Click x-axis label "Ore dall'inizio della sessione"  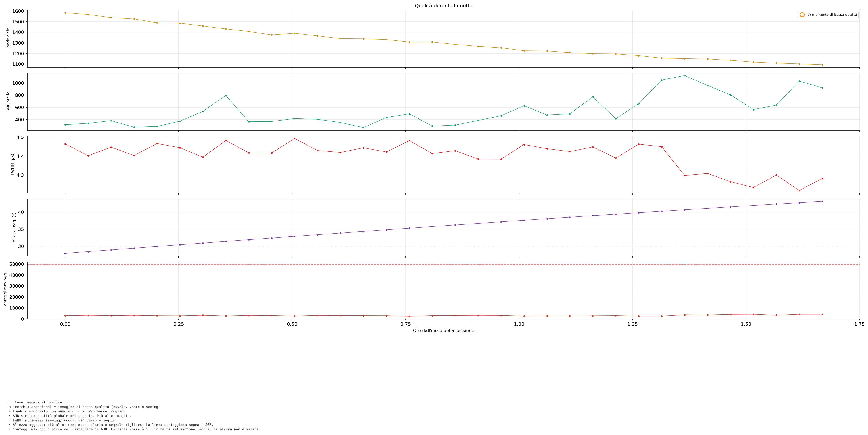(443, 331)
